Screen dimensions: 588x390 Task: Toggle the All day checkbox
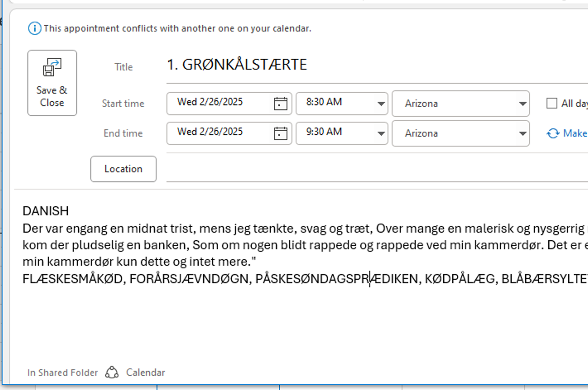click(x=552, y=104)
